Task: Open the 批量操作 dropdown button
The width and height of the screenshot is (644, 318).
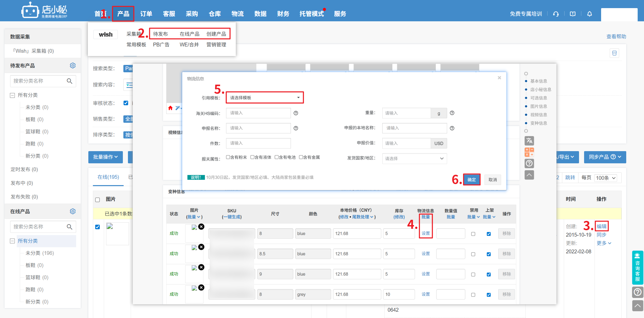Action: point(105,157)
